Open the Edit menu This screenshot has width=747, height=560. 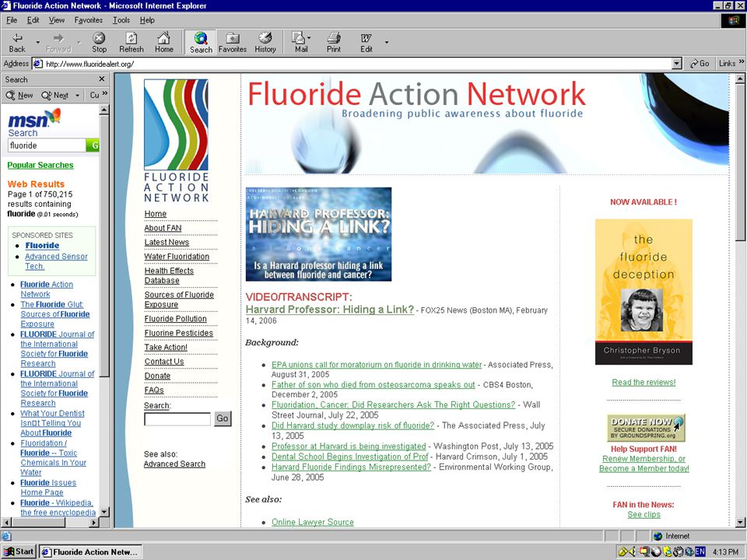click(33, 20)
